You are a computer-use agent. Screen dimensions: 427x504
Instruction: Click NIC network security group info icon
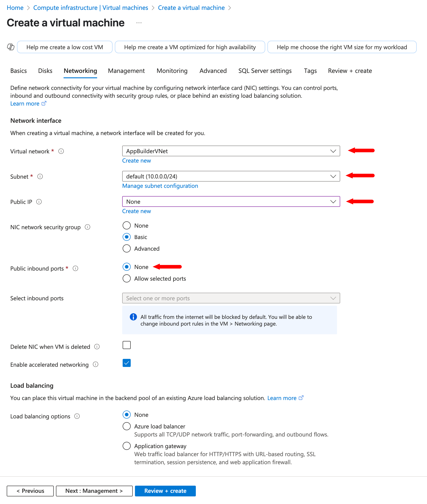click(x=88, y=227)
